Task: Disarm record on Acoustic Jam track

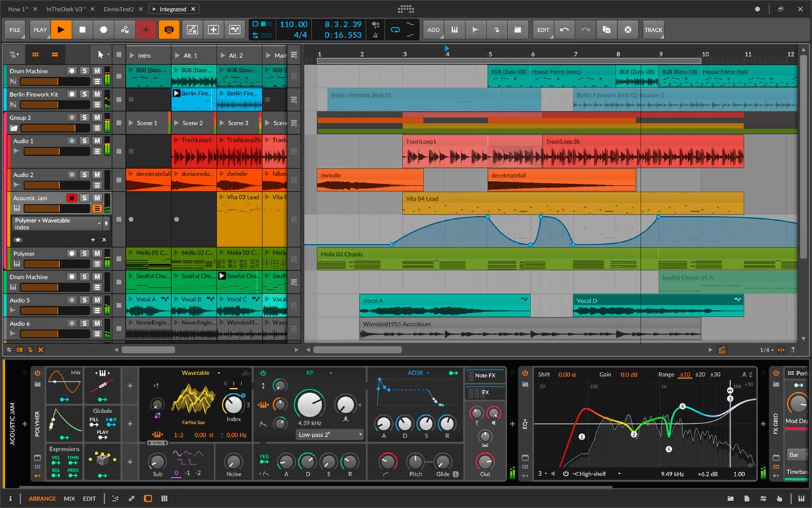Action: (x=72, y=198)
